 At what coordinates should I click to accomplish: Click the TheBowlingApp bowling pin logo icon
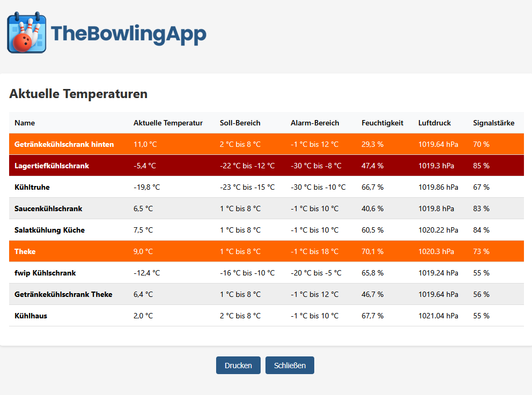click(27, 33)
